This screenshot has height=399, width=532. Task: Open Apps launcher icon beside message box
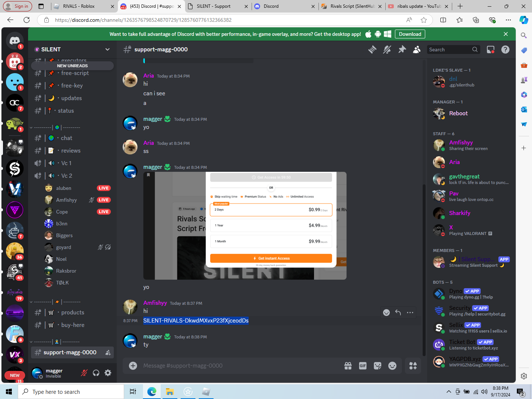[x=413, y=366]
